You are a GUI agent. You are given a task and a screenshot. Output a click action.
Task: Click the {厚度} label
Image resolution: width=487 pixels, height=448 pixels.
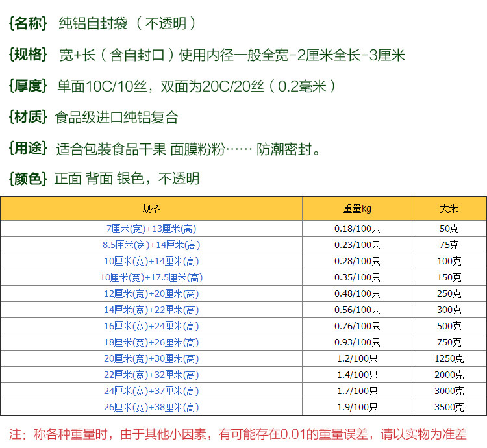coord(28,86)
